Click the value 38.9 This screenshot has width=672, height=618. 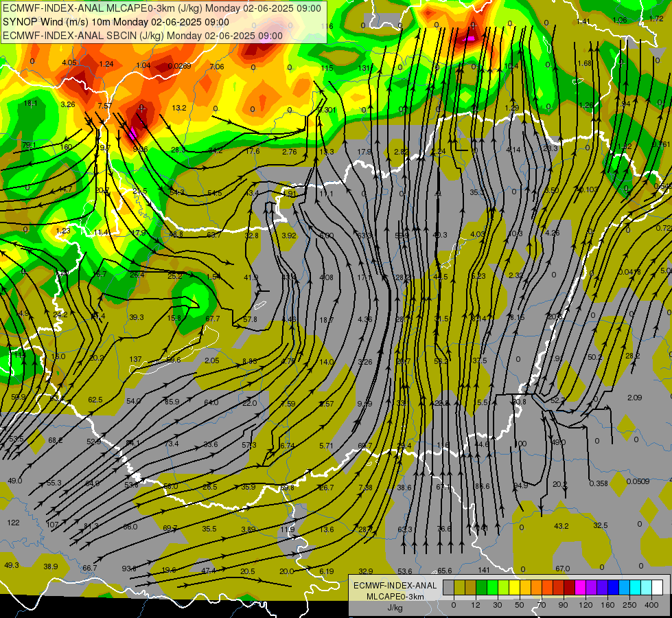click(x=51, y=566)
